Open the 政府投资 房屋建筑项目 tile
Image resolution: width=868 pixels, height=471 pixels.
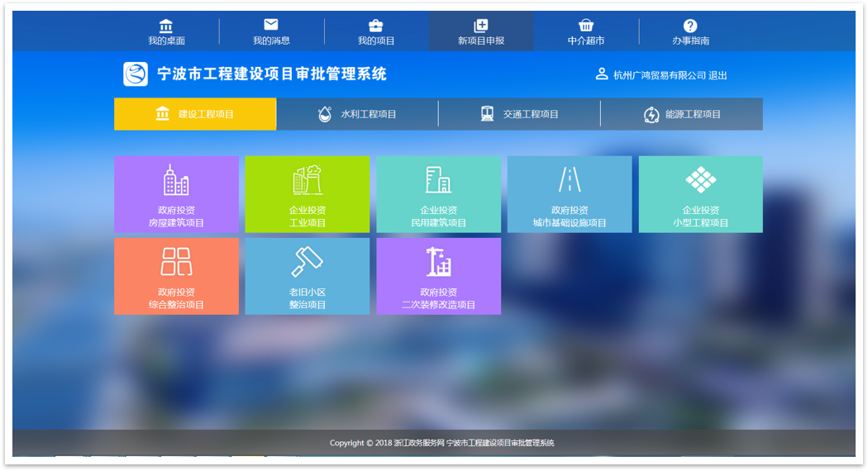pos(176,194)
